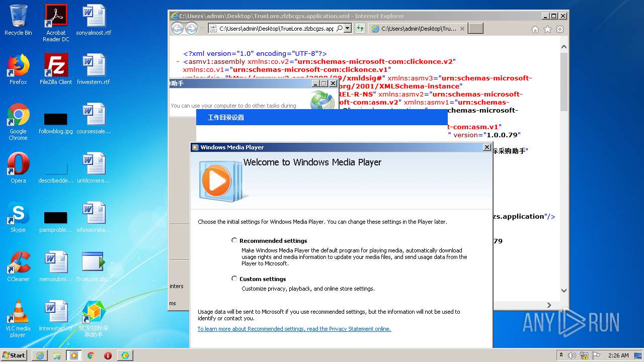Open the Start menu

coord(14,355)
